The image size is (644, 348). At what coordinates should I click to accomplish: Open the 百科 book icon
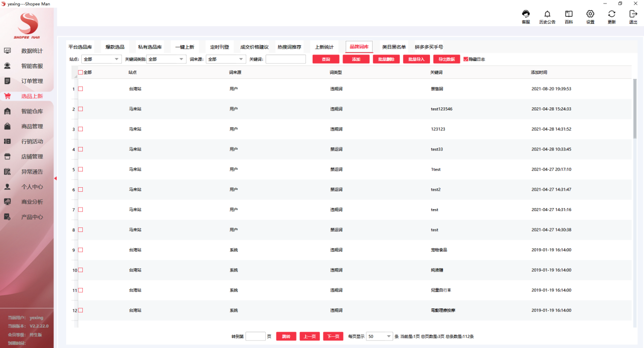point(569,14)
